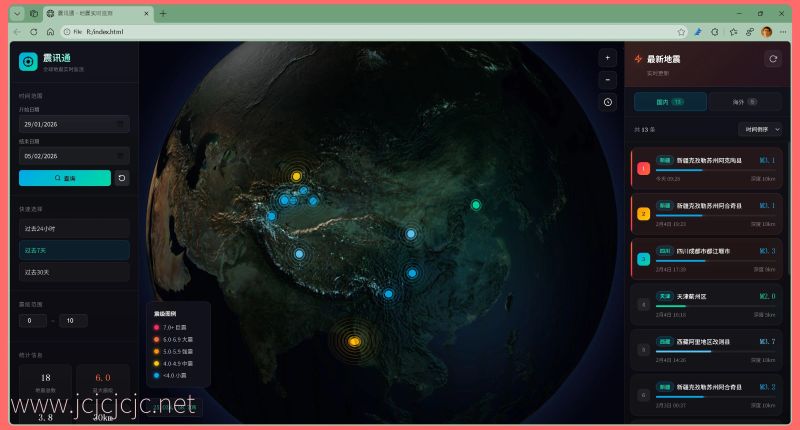Click the reset icon beside the 查询 button
The image size is (800, 430).
click(x=122, y=178)
